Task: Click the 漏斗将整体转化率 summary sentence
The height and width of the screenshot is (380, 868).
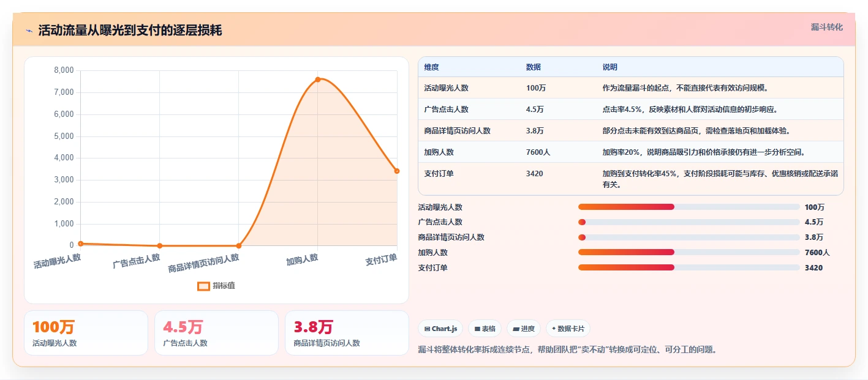Action: (x=567, y=350)
